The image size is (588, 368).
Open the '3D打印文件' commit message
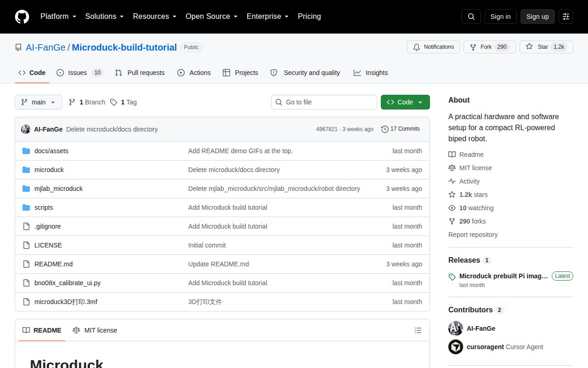pyautogui.click(x=205, y=302)
